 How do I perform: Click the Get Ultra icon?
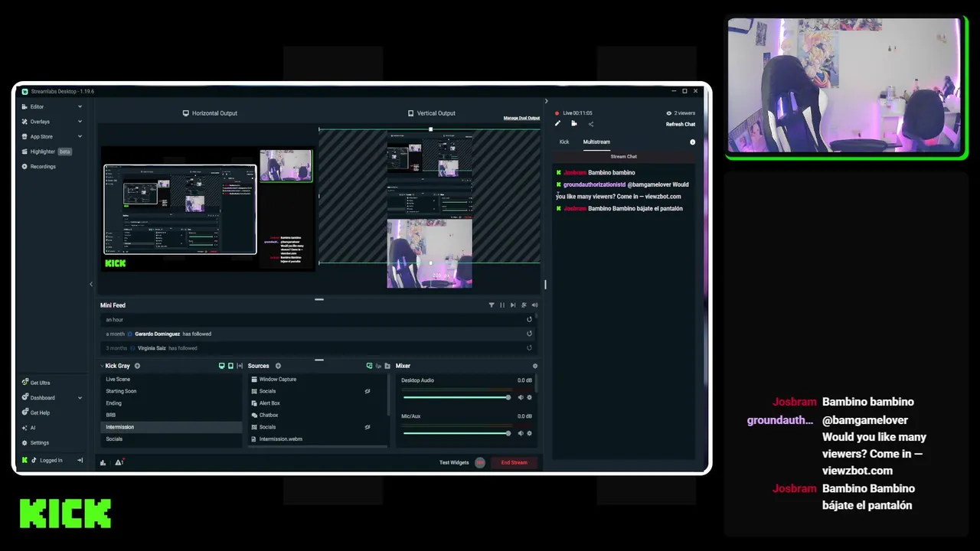click(x=24, y=383)
